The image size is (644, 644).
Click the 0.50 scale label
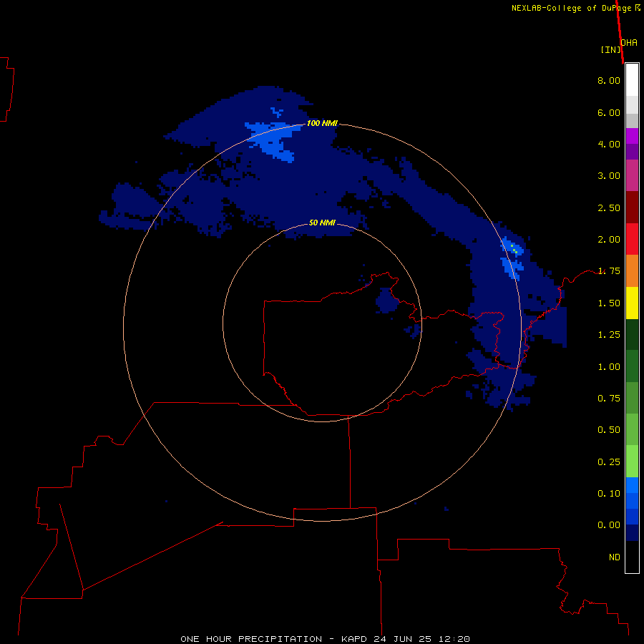(x=609, y=430)
